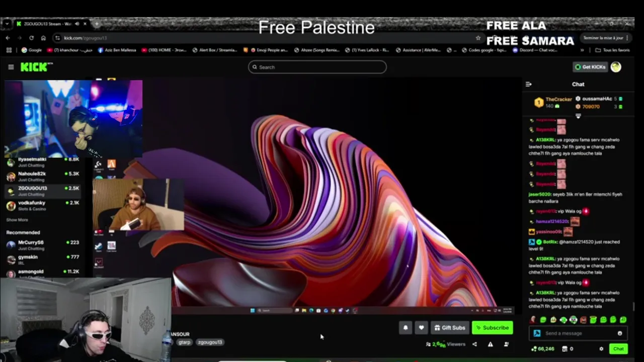This screenshot has height=362, width=644.
Task: Click oussamaHAc leaderboard entry
Action: click(x=599, y=99)
